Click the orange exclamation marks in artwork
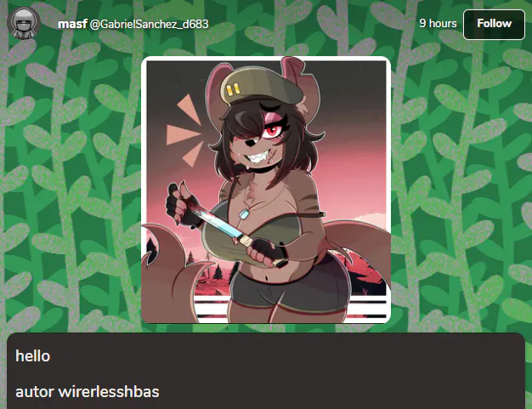 point(185,131)
